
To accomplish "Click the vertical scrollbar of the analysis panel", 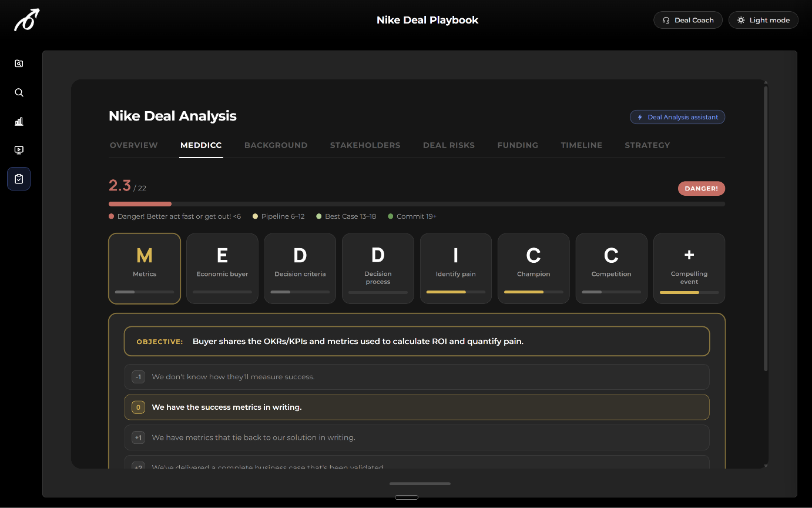I will 766,229.
